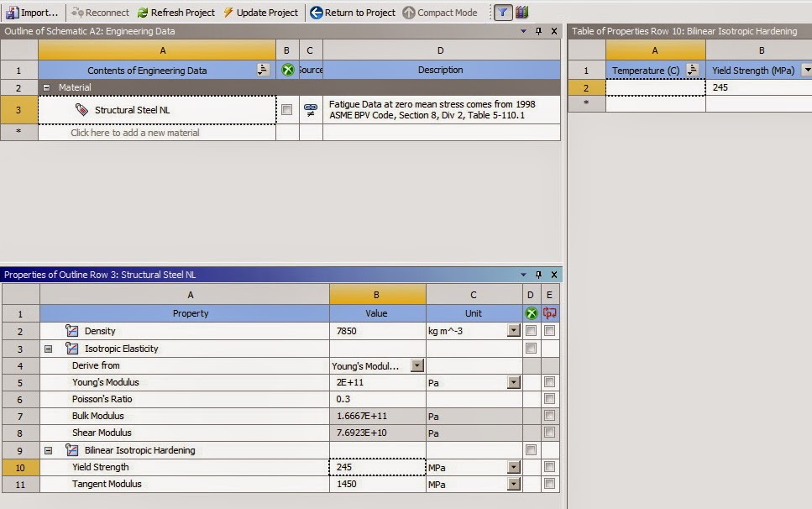This screenshot has width=812, height=509.
Task: Click the Isotropic Elasticity property icon
Action: pos(72,349)
